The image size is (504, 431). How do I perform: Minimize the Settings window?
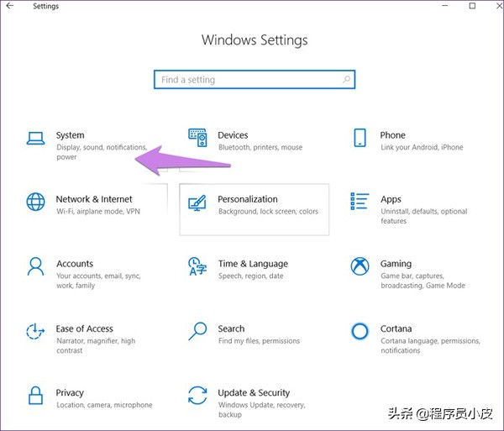coord(445,6)
